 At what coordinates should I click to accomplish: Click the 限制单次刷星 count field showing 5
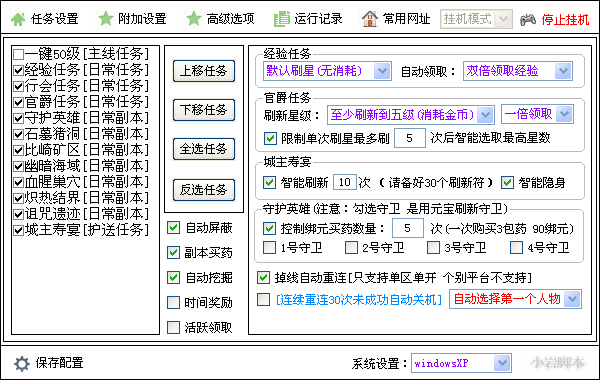click(x=410, y=138)
